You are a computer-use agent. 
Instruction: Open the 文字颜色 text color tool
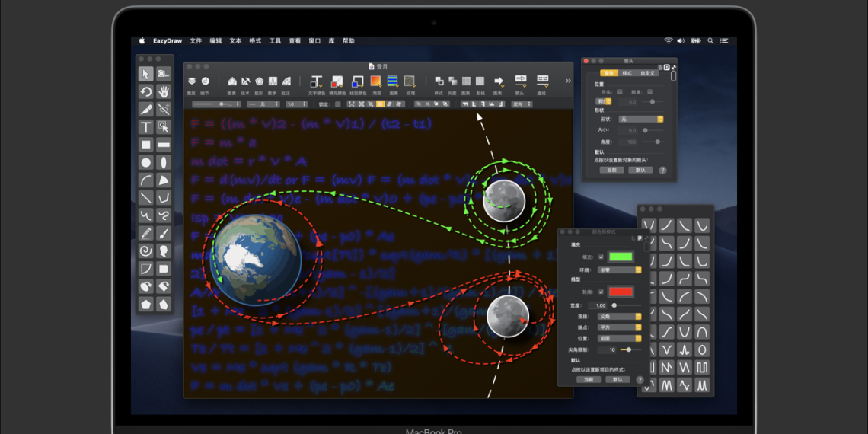tap(316, 81)
